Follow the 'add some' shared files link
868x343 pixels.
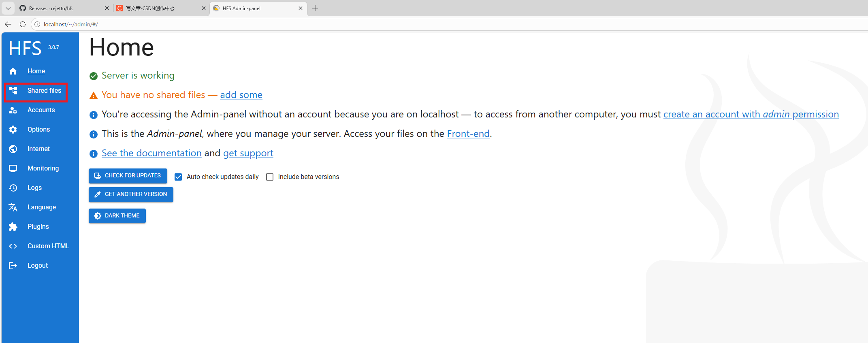click(x=241, y=95)
